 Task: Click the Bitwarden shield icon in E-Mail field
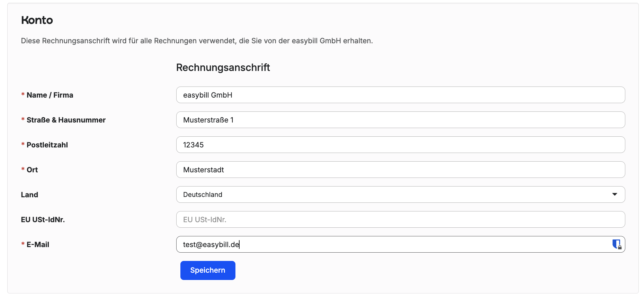point(617,244)
